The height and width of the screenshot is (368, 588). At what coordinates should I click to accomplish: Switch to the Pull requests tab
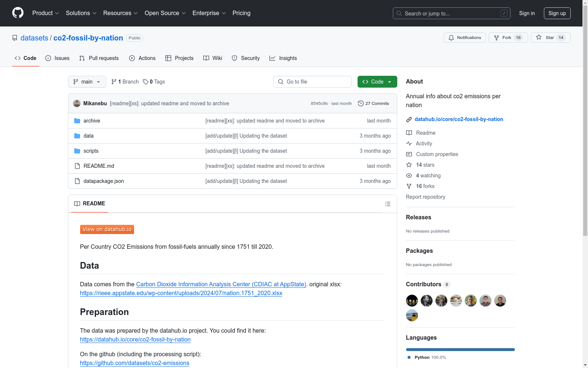[x=99, y=58]
